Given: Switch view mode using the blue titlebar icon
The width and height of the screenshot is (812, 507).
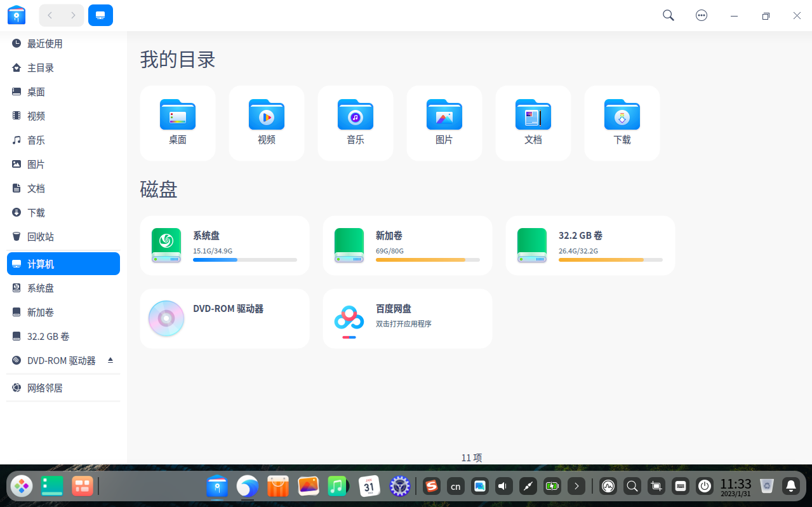Looking at the screenshot, I should point(100,15).
